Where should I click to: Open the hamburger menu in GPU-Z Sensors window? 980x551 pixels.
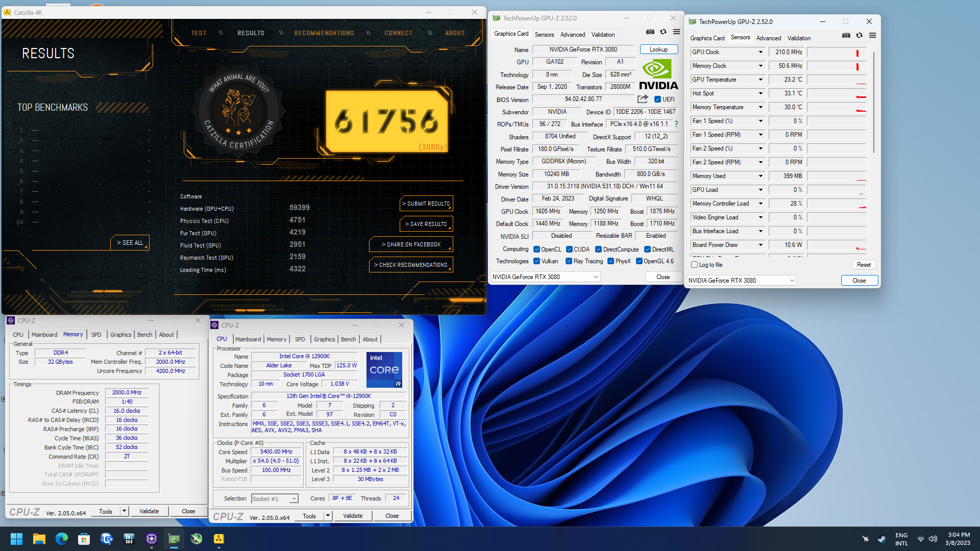coord(872,35)
